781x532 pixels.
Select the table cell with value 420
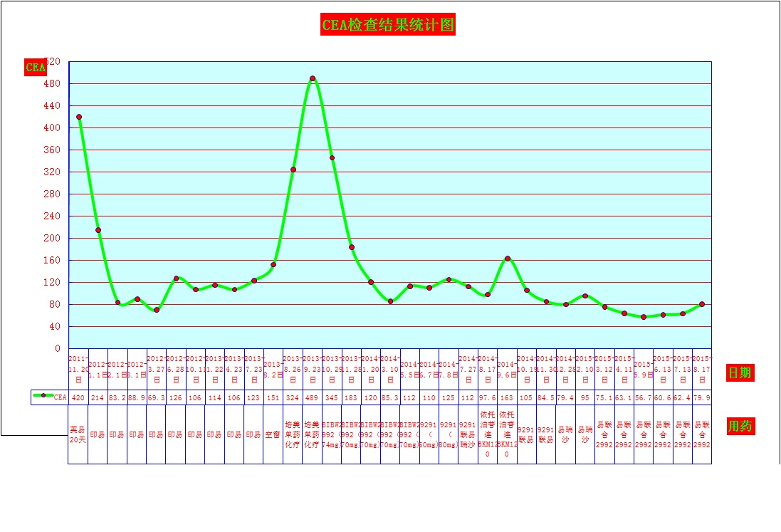tap(78, 397)
